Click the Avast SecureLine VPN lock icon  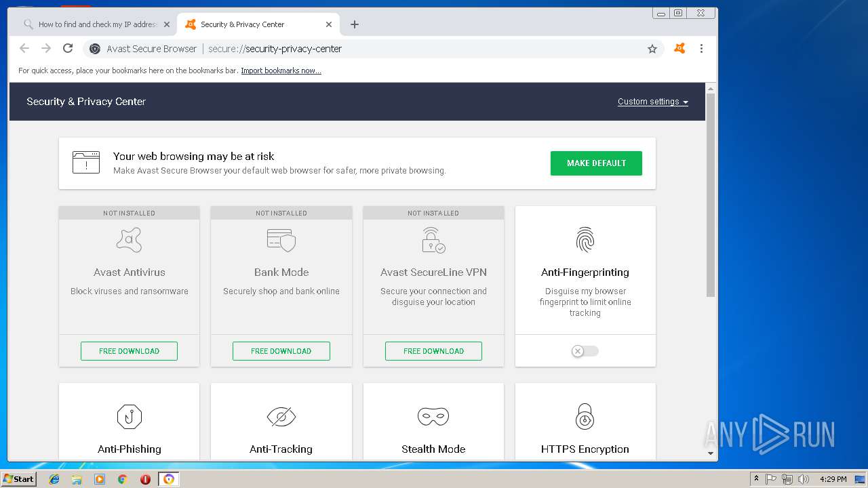click(433, 240)
